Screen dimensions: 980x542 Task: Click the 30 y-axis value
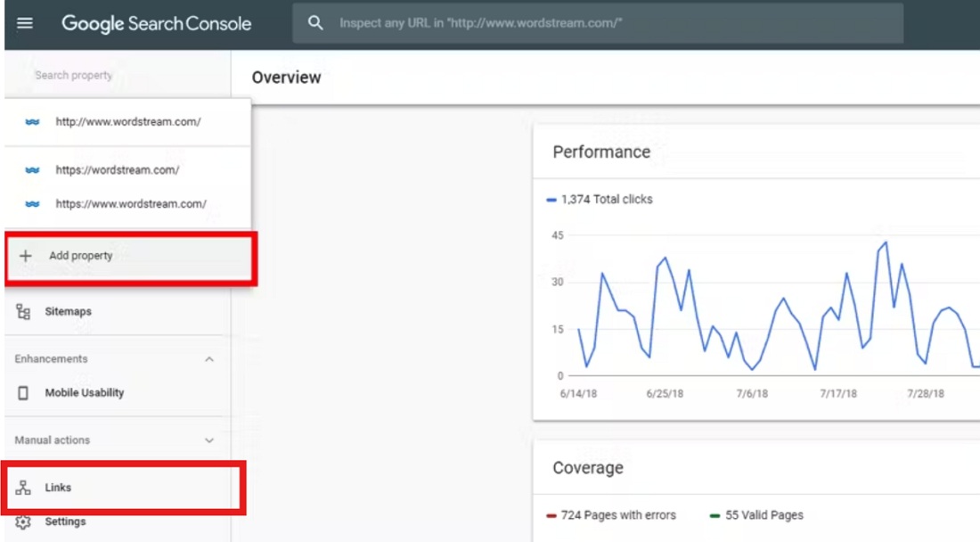click(558, 283)
